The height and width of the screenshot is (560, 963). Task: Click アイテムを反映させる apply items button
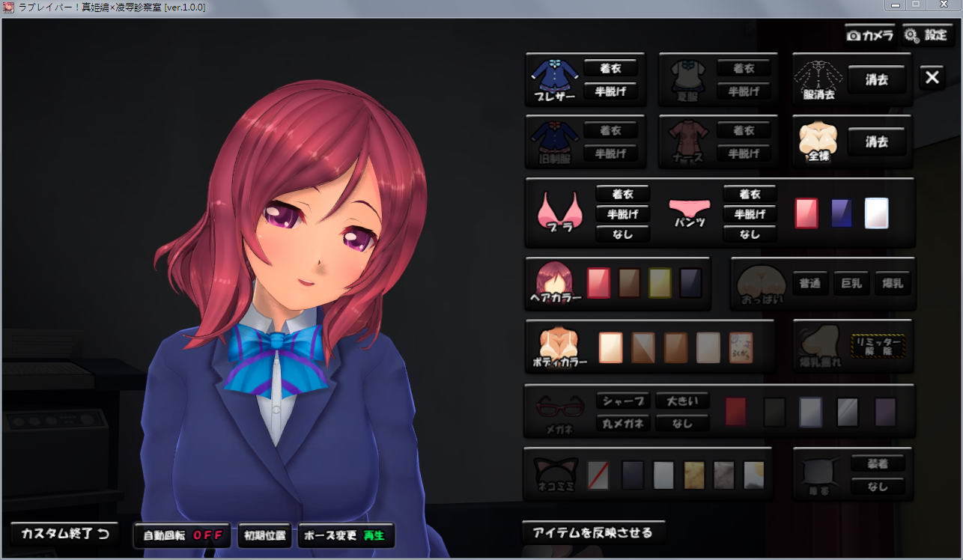(x=593, y=533)
